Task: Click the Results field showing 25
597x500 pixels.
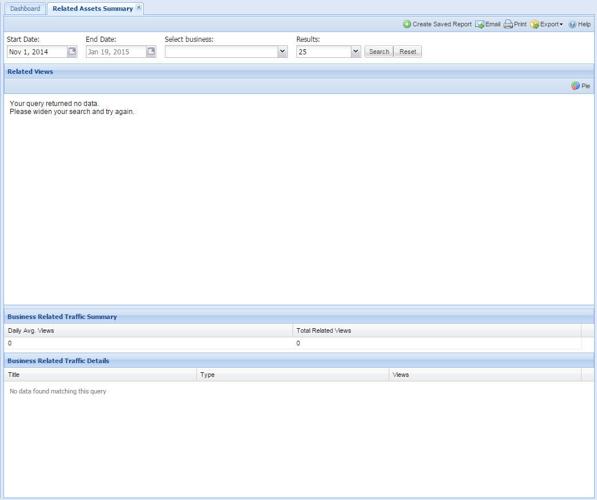Action: [324, 52]
